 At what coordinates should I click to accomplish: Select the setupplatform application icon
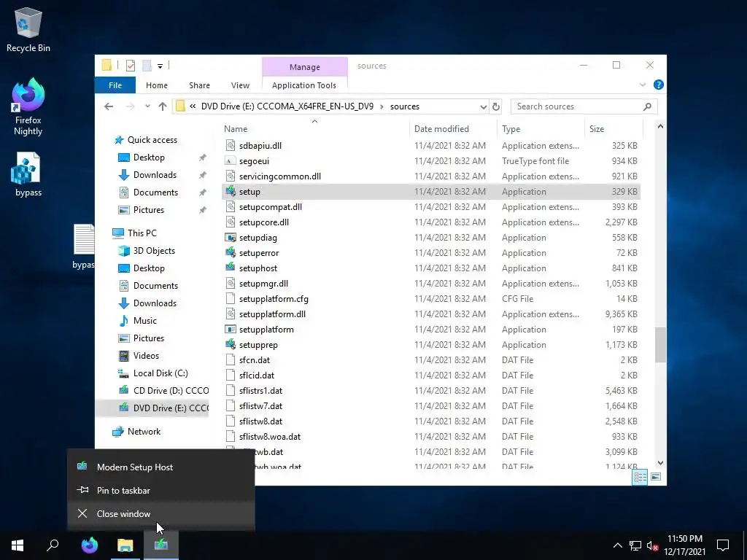tap(231, 329)
